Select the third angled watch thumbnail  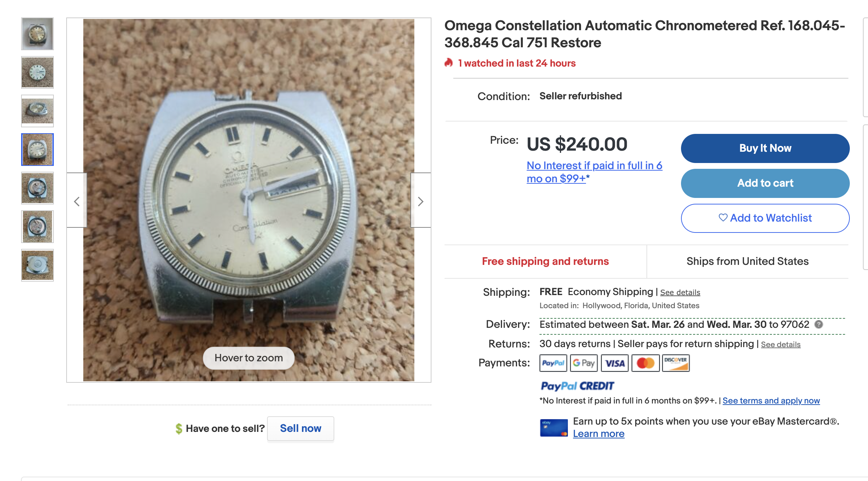(x=37, y=111)
